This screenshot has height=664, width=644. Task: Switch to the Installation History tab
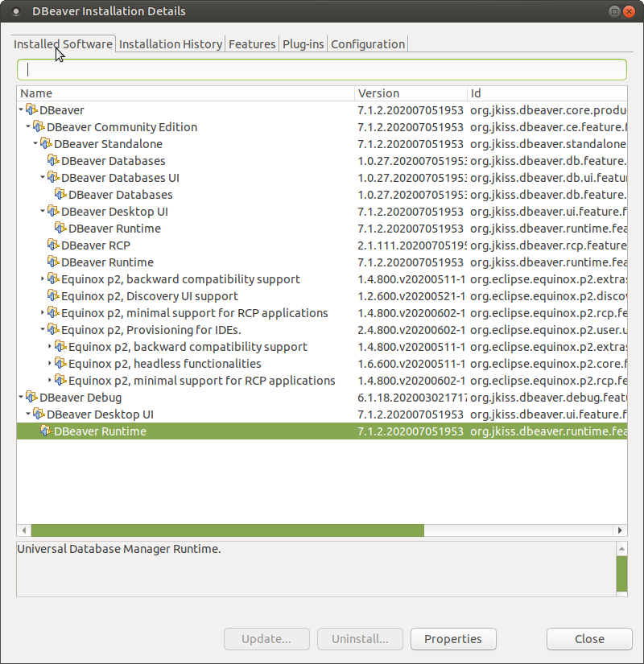pyautogui.click(x=170, y=44)
